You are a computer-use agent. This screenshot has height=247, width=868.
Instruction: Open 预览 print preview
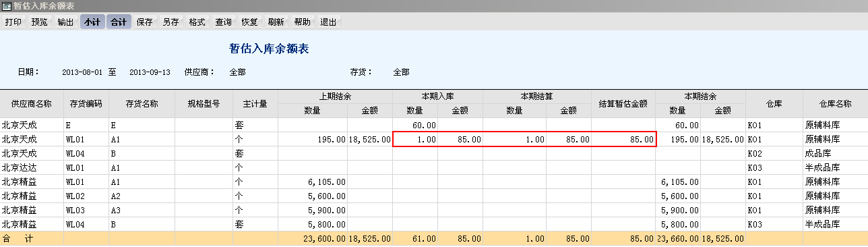[40, 22]
